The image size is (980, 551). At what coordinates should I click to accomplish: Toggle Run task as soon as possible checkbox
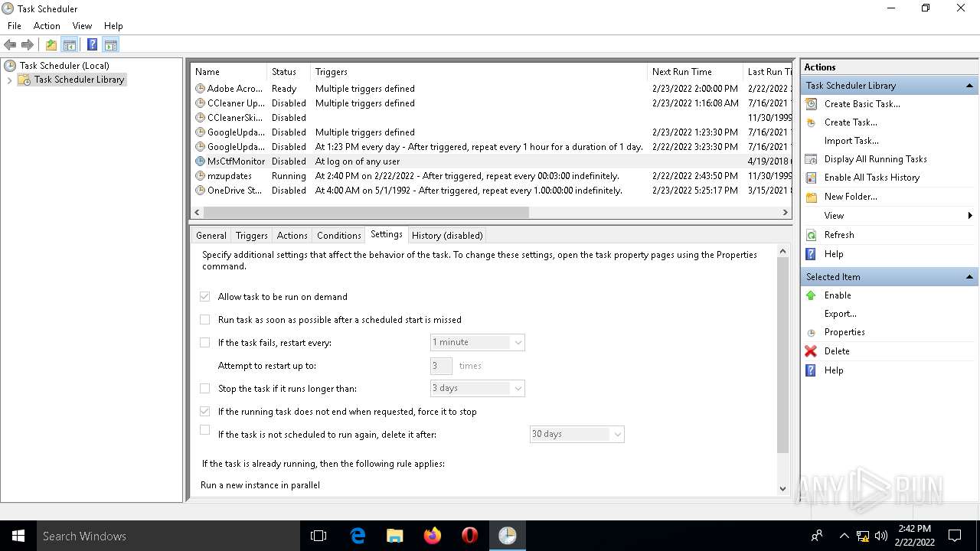point(205,320)
